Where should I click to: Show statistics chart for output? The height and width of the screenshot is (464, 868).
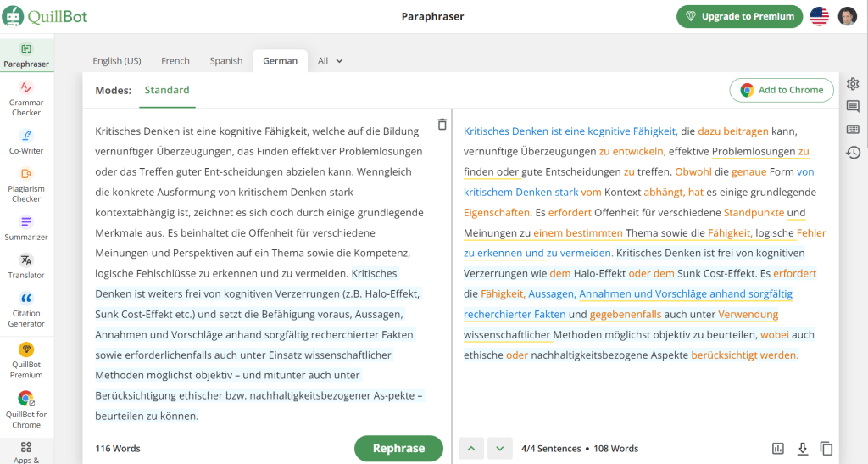[778, 449]
